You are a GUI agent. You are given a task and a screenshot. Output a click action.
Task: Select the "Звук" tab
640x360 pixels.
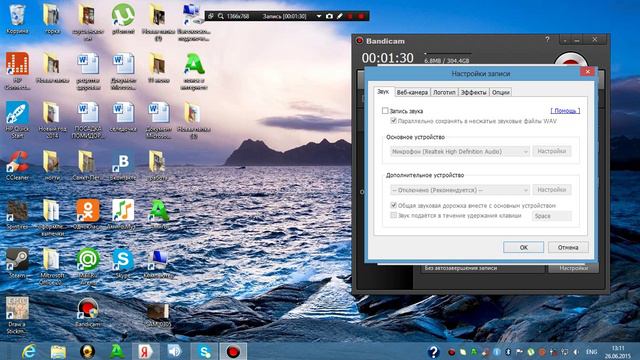383,92
